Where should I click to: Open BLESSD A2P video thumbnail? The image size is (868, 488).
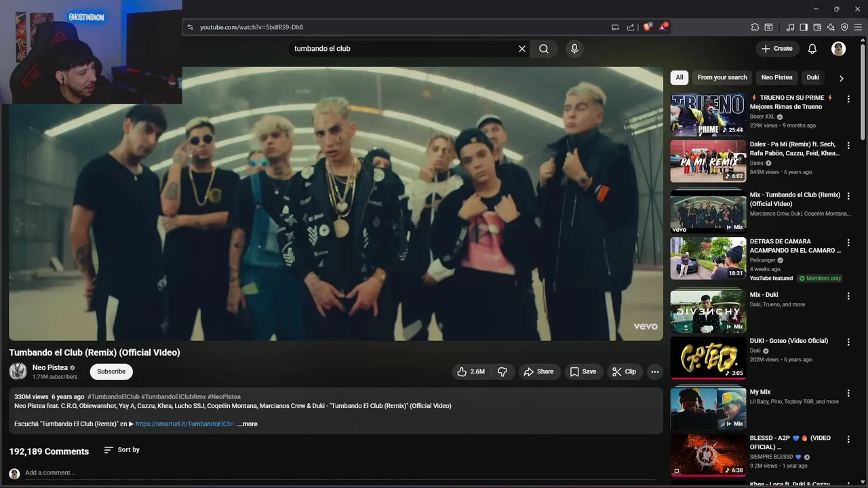[708, 455]
